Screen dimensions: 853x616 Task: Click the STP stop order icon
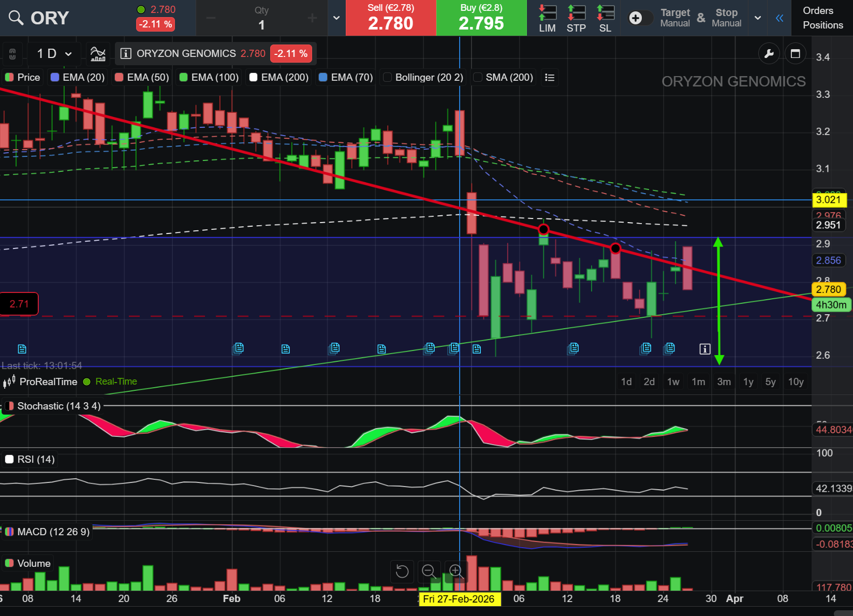pyautogui.click(x=576, y=18)
